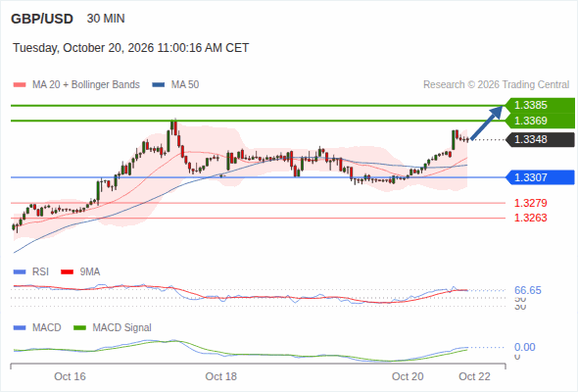The width and height of the screenshot is (578, 392).
Task: Click the blue MACD legend swatch
Action: point(20,328)
